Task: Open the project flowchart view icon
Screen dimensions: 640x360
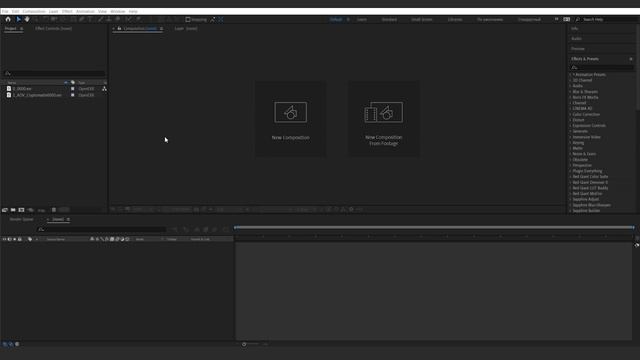Action: (104, 89)
